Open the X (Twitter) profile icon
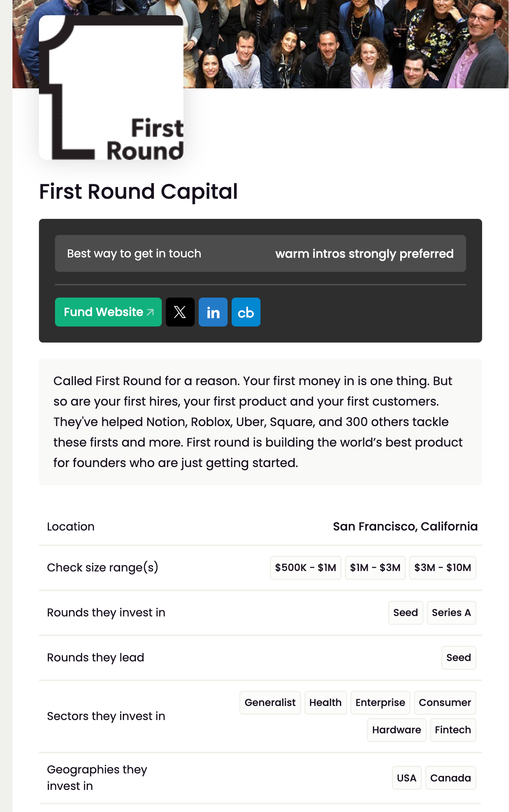The width and height of the screenshot is (509, 812). point(180,312)
